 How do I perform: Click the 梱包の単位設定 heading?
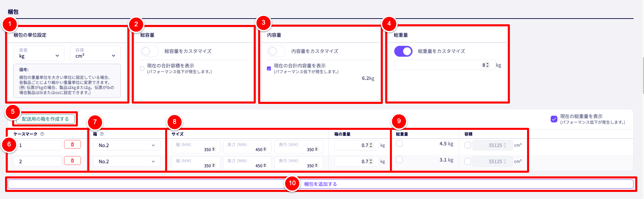[30, 35]
